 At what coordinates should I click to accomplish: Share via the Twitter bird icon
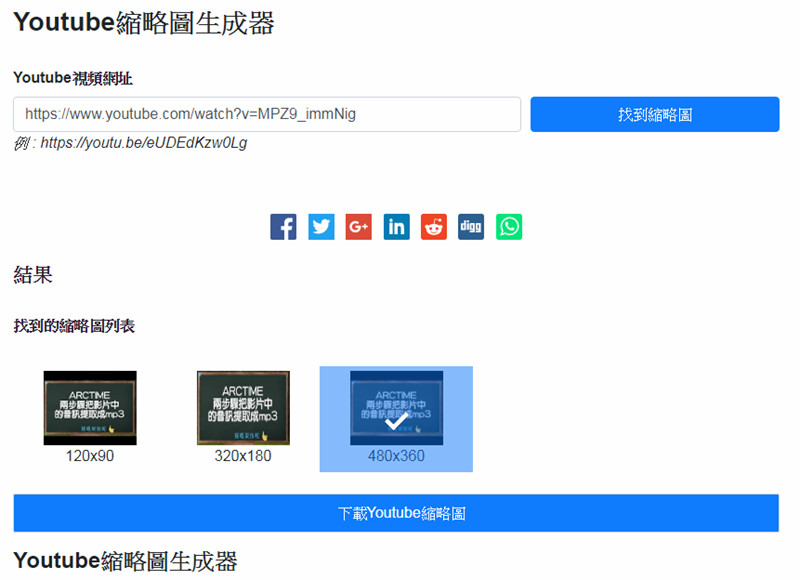point(321,226)
